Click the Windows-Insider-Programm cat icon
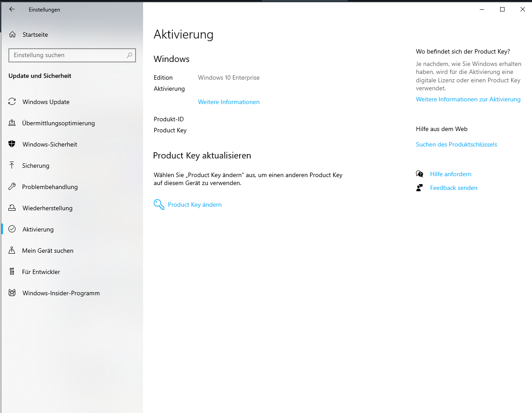Viewport: 532px width, 413px height. click(12, 293)
